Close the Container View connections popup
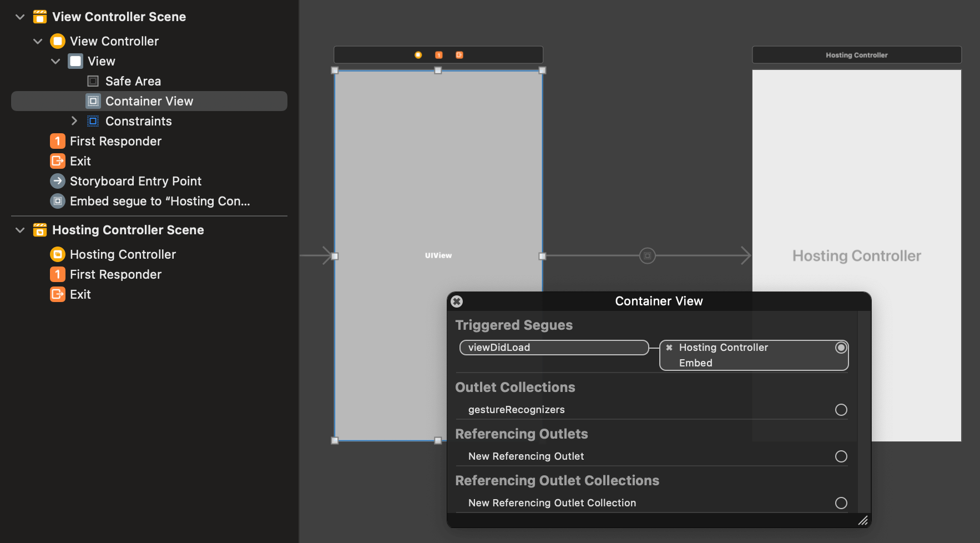This screenshot has width=980, height=543. (456, 301)
